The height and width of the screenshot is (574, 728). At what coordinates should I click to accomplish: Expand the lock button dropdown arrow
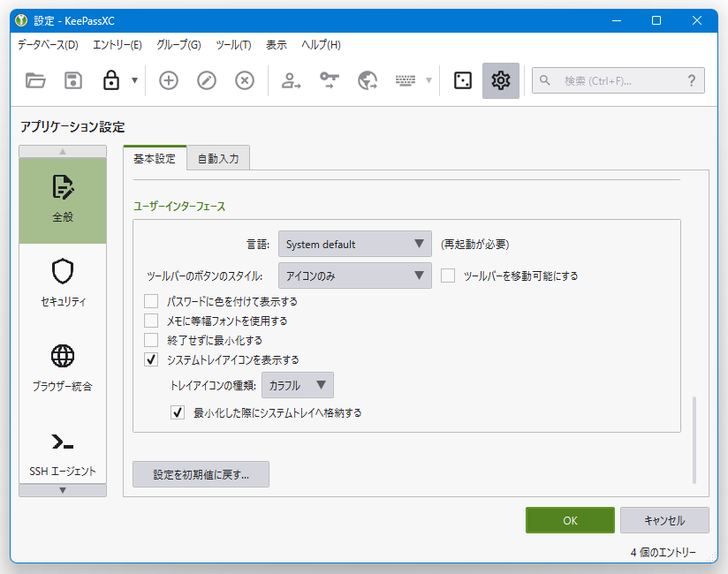click(x=134, y=80)
